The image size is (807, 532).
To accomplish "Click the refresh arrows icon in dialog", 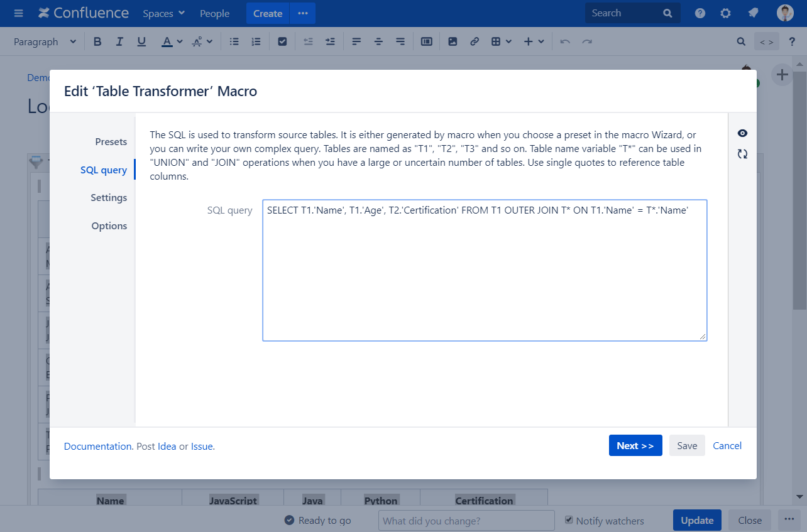I will tap(742, 154).
